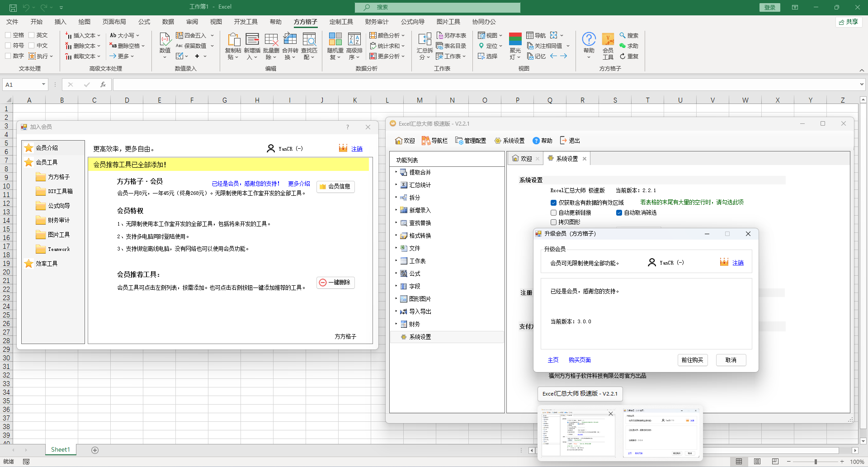Screen dimensions: 868x467
Task: Click the 会员信息 button in 加入会员 window
Action: [335, 187]
